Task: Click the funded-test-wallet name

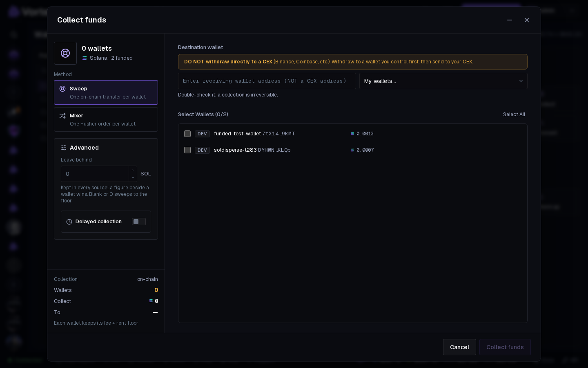Action: tap(237, 134)
